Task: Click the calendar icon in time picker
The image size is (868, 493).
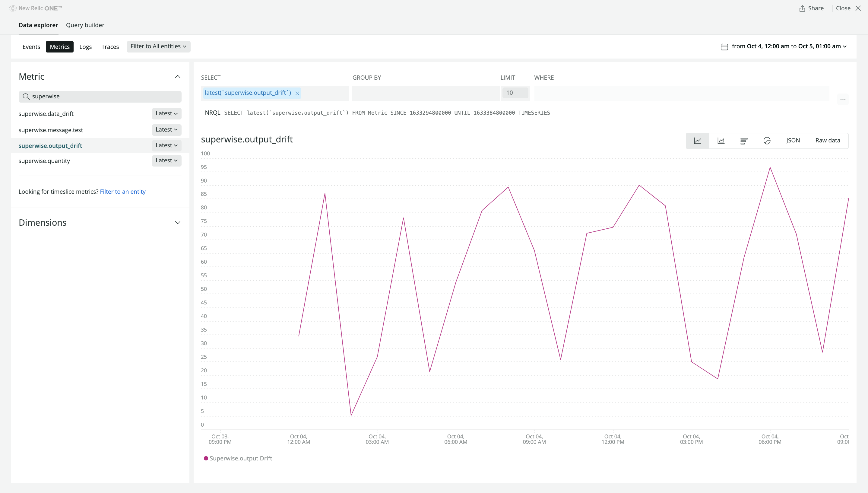Action: click(x=724, y=46)
